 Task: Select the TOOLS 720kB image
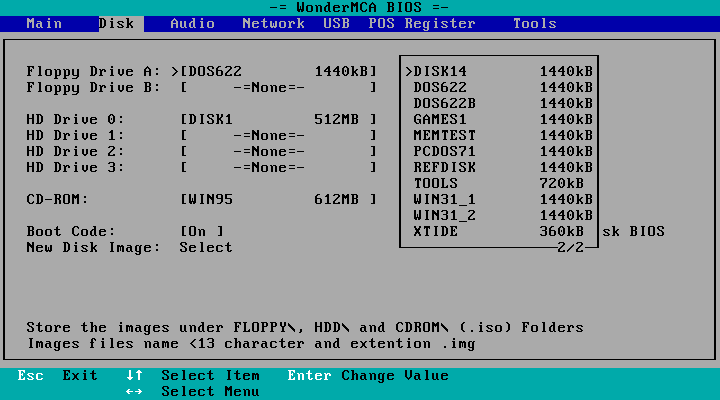[x=499, y=183]
